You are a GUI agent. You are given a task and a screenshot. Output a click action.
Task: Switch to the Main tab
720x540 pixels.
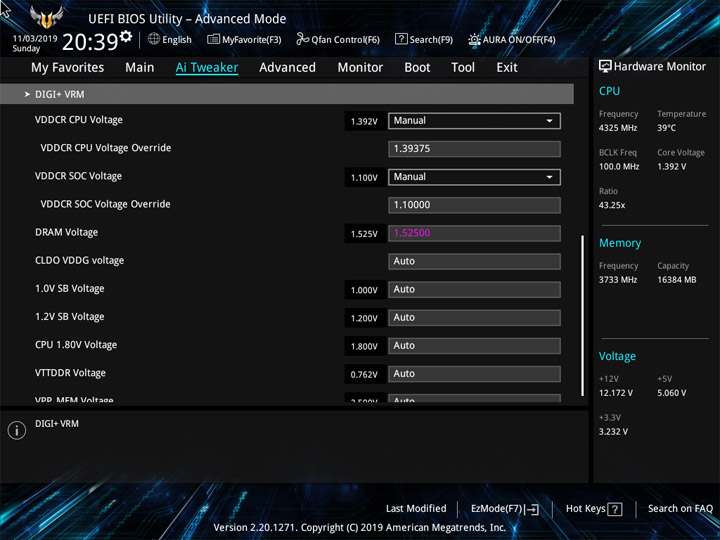pos(140,68)
